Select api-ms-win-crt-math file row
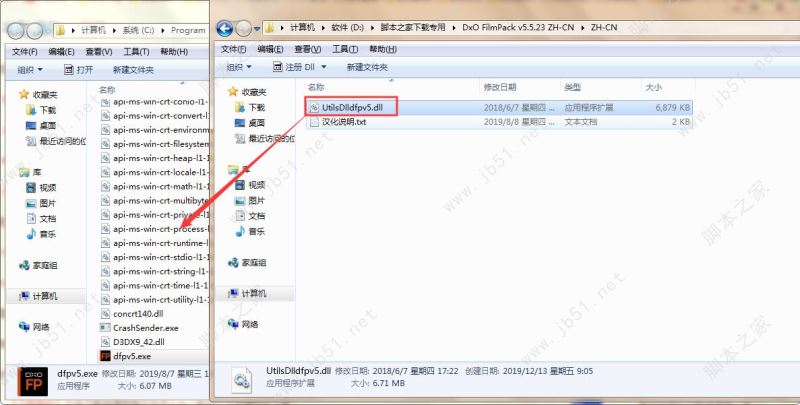This screenshot has height=405, width=800. (155, 186)
